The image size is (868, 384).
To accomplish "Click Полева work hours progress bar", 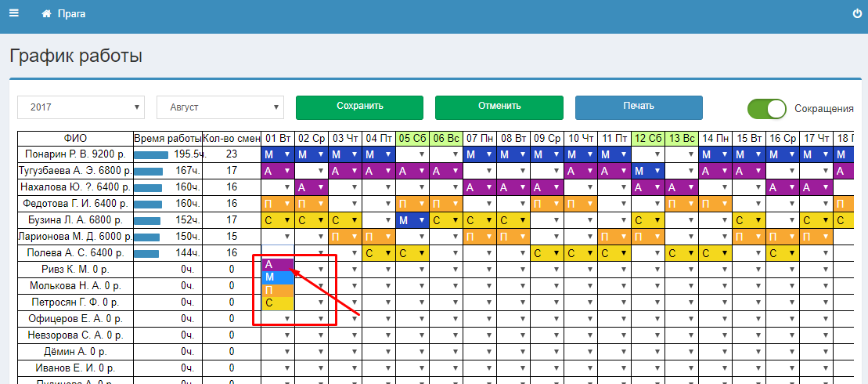I will (x=146, y=254).
